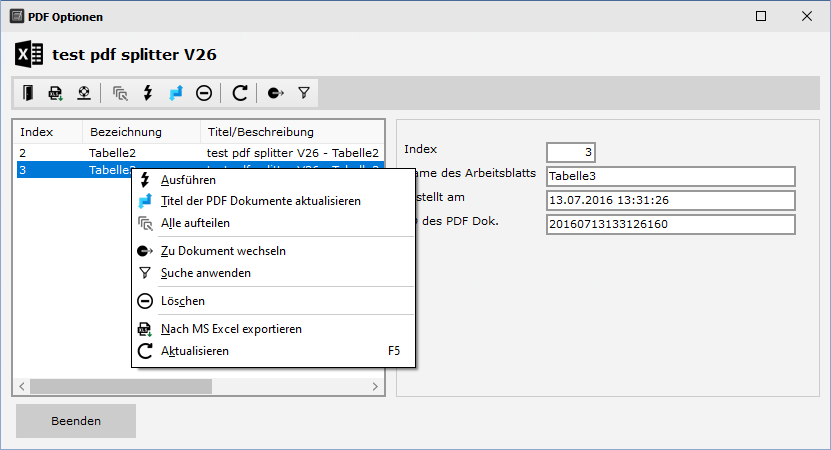Select Titel der PDF Dokumente aktualisieren
The width and height of the screenshot is (831, 450).
260,201
